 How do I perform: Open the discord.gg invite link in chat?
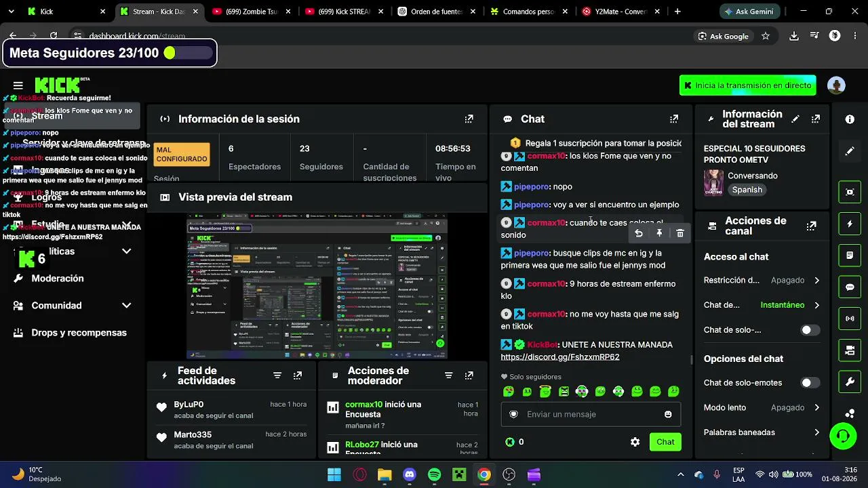[x=560, y=357]
